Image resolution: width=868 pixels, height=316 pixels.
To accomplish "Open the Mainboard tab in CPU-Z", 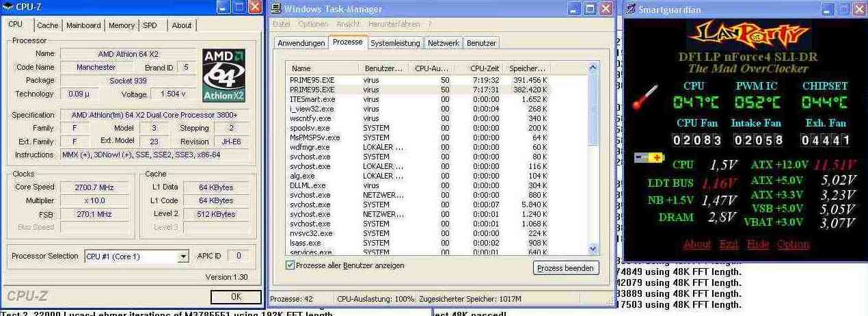I will (83, 25).
